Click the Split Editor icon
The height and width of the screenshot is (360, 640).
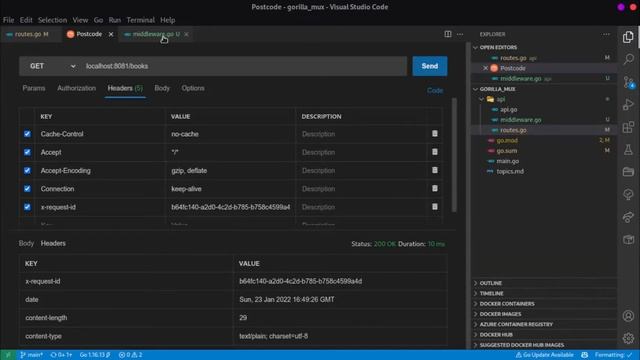pos(448,34)
